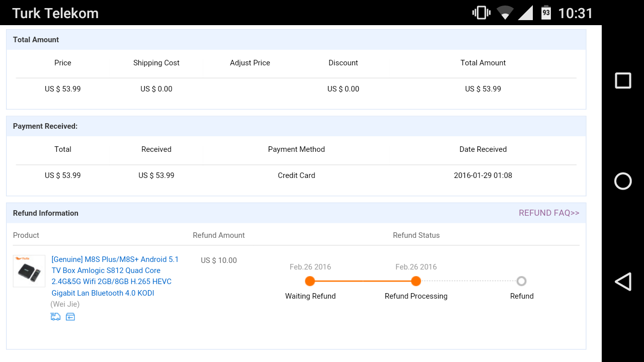
Task: Select US $ 53.99 under Received
Action: [x=156, y=175]
